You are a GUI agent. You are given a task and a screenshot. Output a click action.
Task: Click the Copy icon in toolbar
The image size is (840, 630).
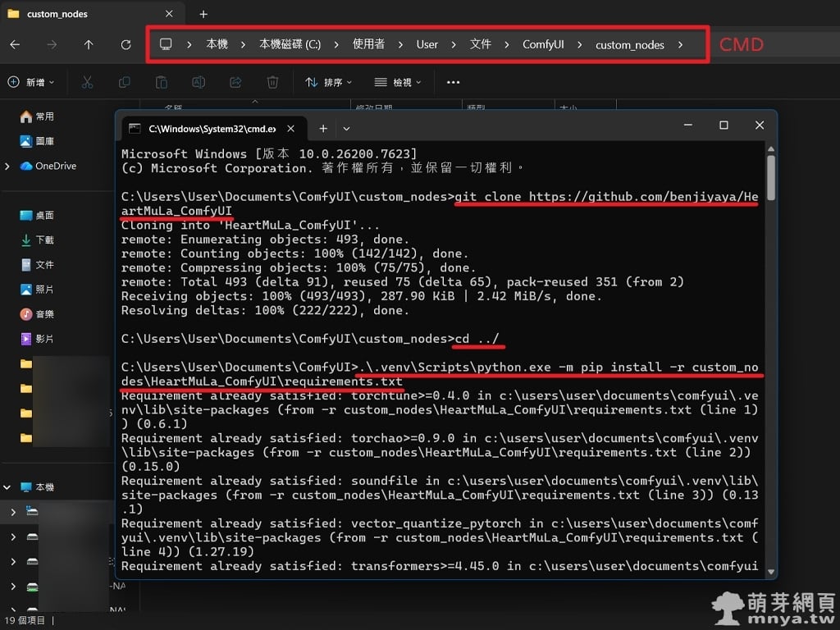tap(125, 82)
